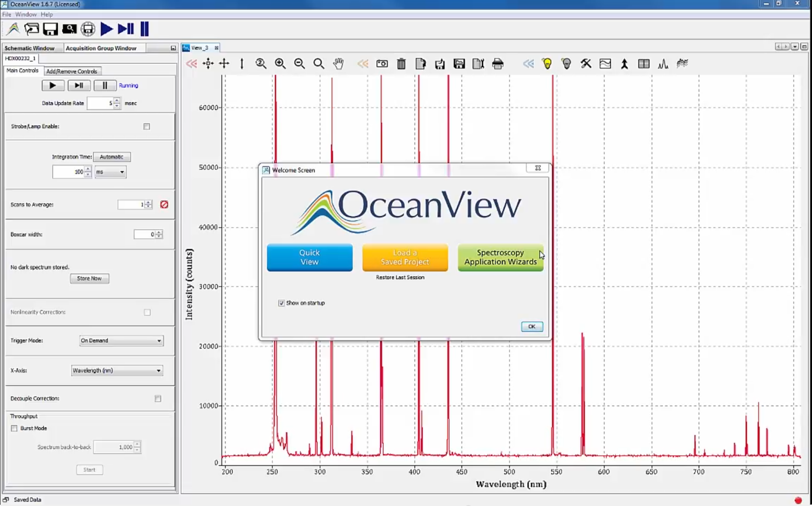
Task: Click the Quick View button
Action: pos(309,257)
